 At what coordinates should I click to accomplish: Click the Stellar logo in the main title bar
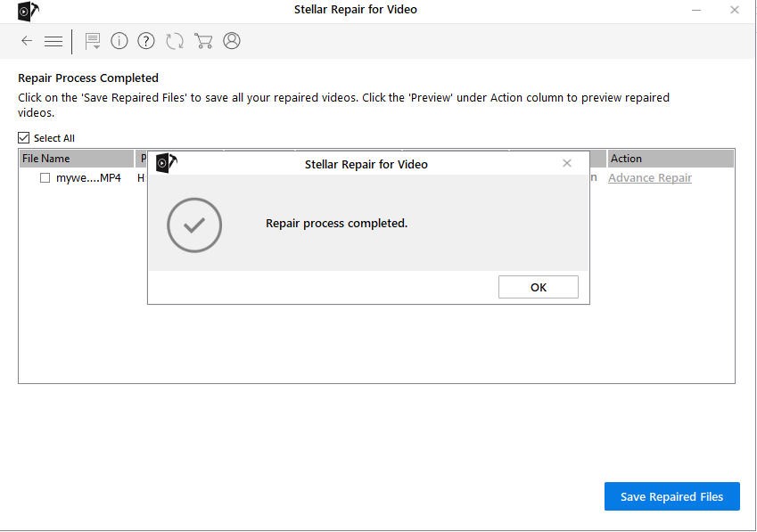tap(29, 11)
